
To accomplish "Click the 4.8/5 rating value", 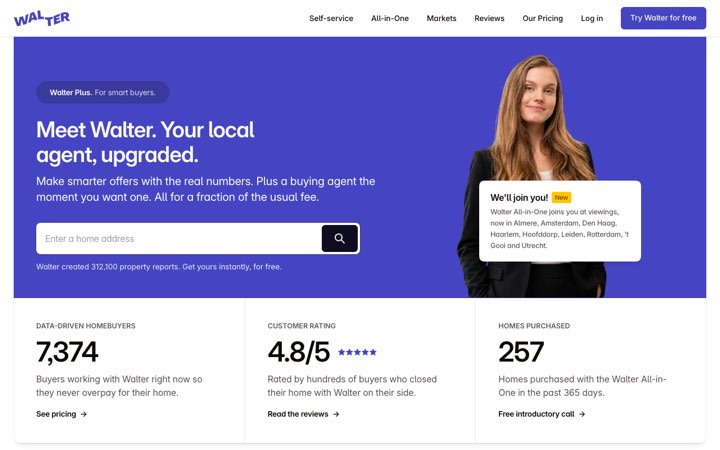I will (x=298, y=352).
